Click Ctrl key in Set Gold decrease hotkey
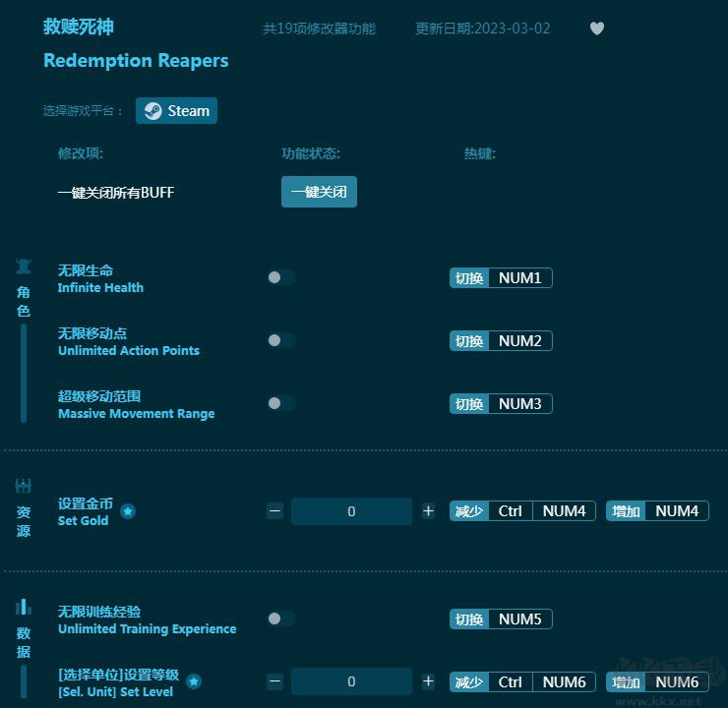728x708 pixels. pyautogui.click(x=511, y=511)
